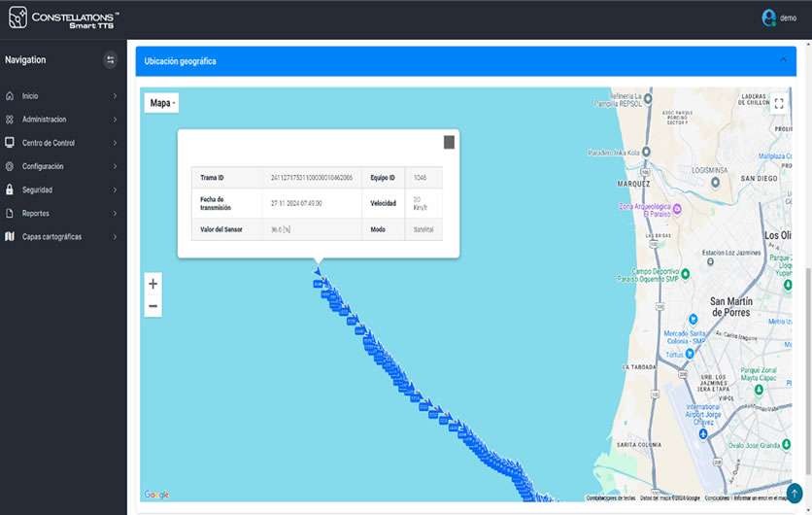This screenshot has height=515, width=812.
Task: Click the Ubicación geográfica header title
Action: point(181,61)
